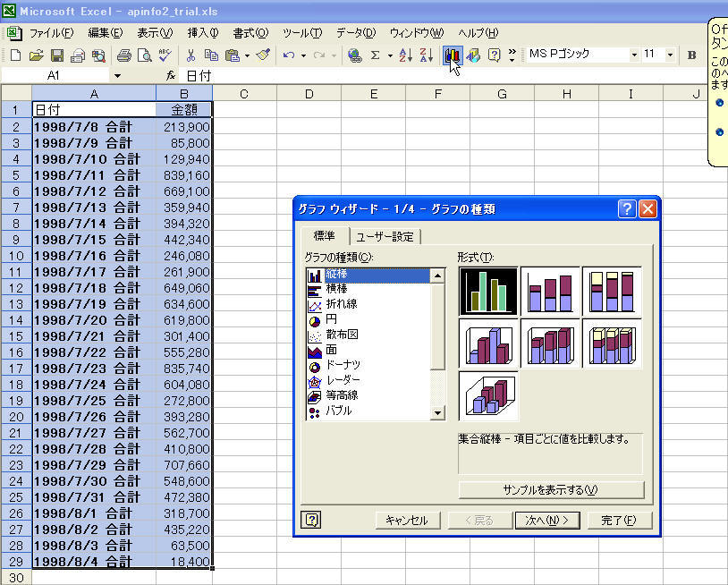
Task: Click the AutoSum sigma icon
Action: 376,55
